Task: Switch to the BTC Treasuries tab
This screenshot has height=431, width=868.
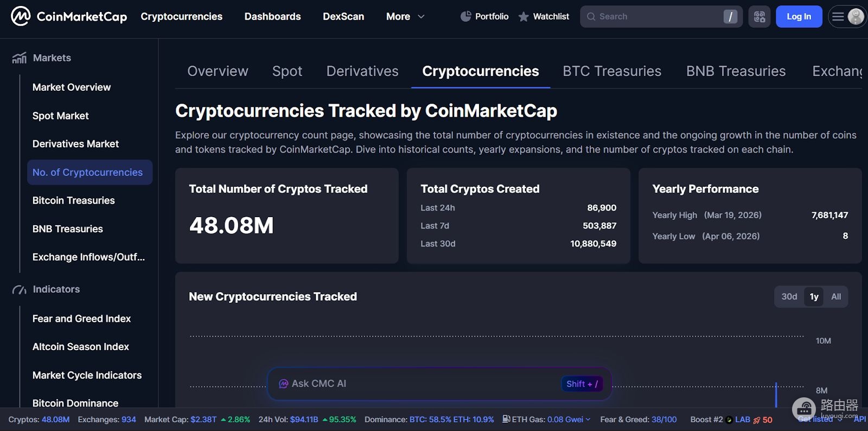Action: coord(612,71)
